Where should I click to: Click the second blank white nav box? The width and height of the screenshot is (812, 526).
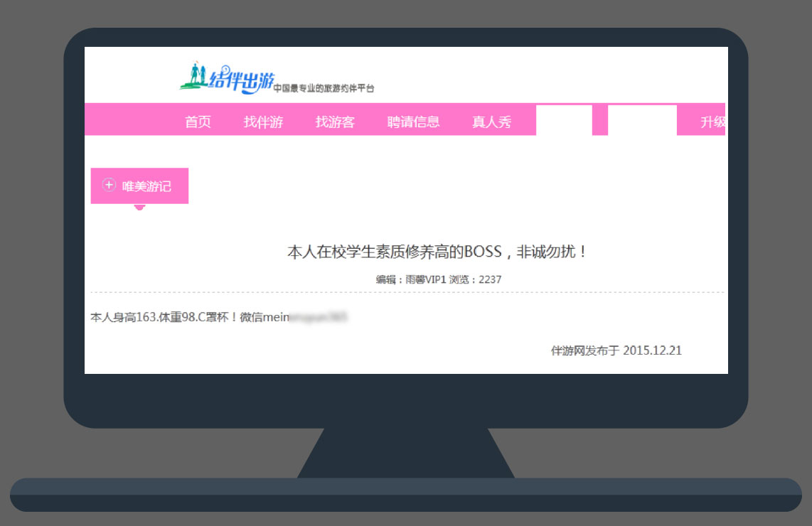tap(642, 120)
